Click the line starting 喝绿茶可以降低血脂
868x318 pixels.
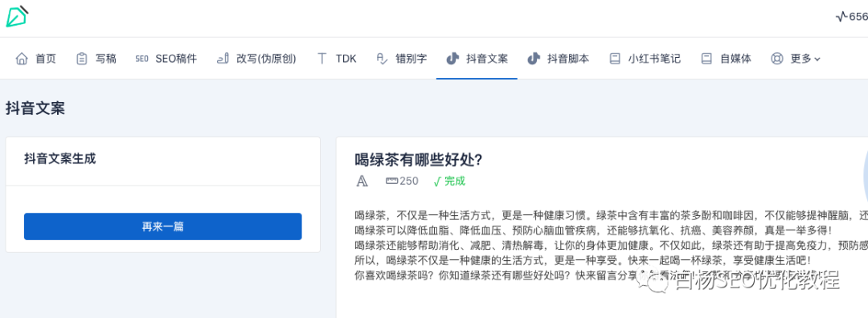point(593,230)
